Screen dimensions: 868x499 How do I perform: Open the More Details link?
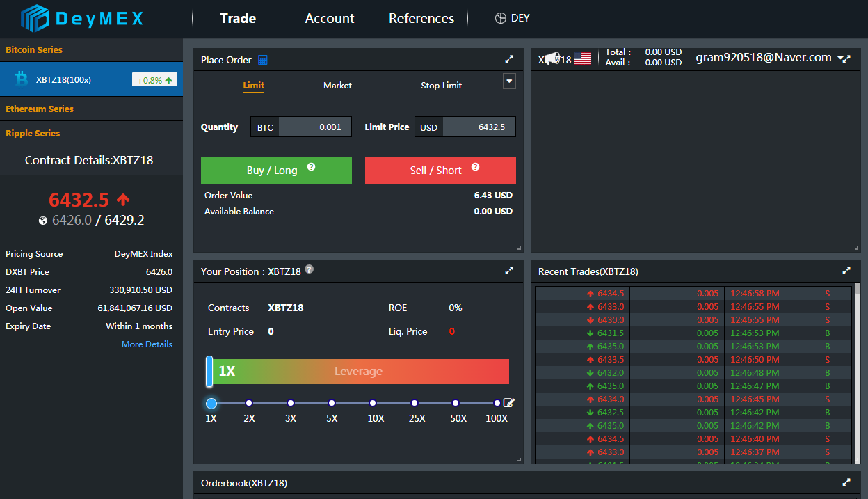point(147,344)
